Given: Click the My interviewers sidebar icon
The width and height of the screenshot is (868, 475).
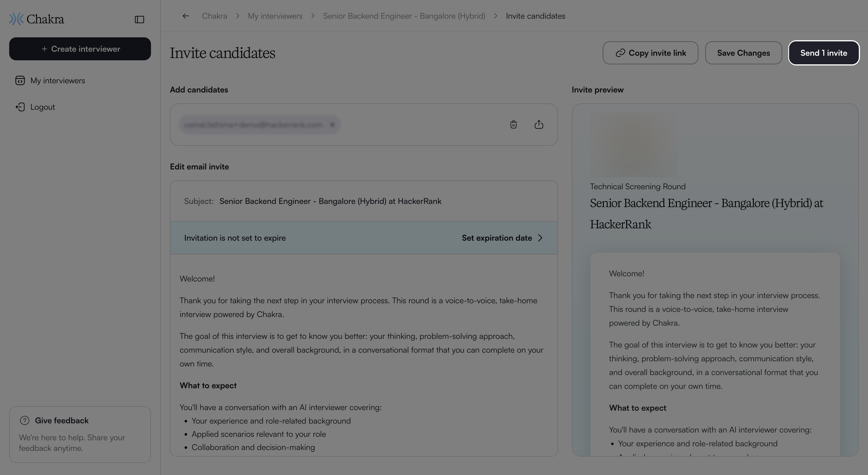Looking at the screenshot, I should 20,81.
